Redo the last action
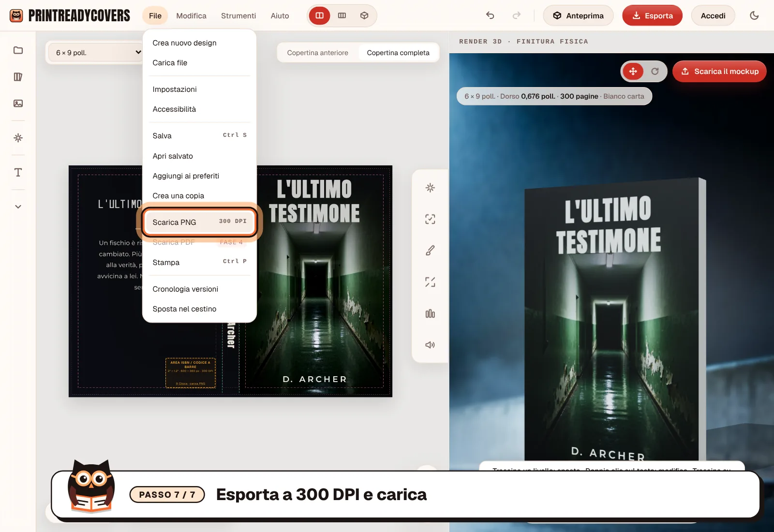The image size is (774, 532). tap(517, 15)
